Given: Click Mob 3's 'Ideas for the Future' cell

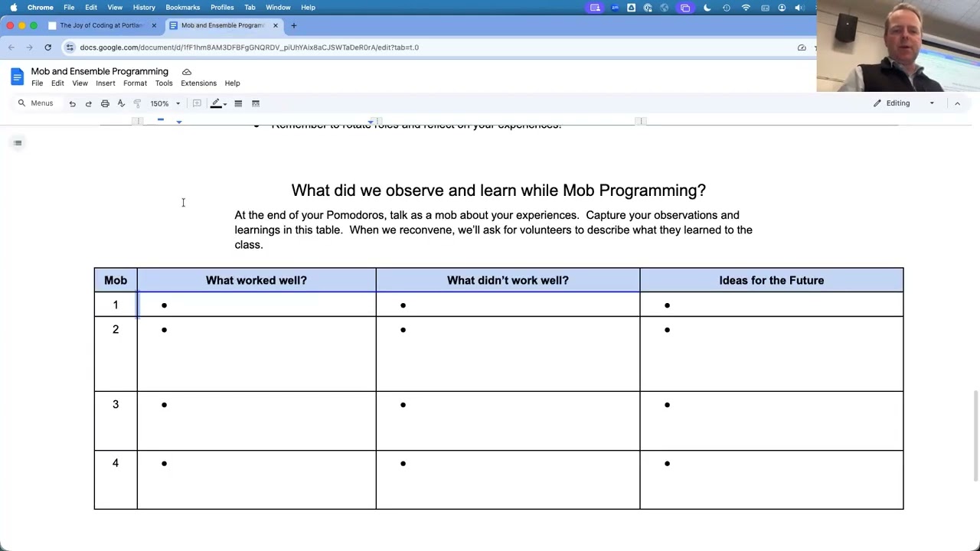Looking at the screenshot, I should click(772, 421).
